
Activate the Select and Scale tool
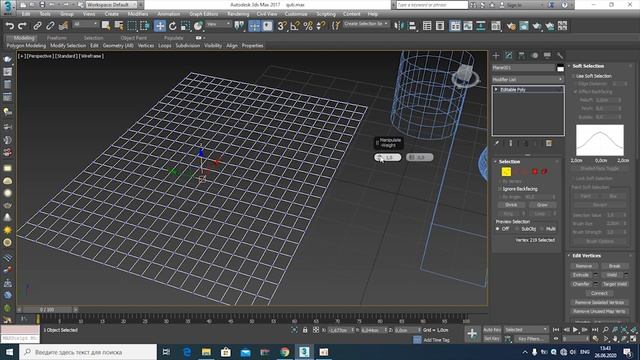(185, 26)
